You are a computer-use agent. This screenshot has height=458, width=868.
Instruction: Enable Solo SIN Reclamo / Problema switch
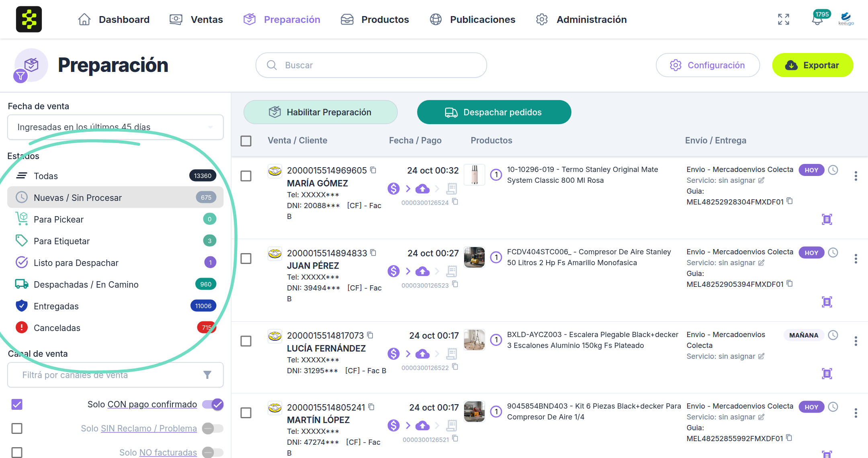tap(213, 428)
